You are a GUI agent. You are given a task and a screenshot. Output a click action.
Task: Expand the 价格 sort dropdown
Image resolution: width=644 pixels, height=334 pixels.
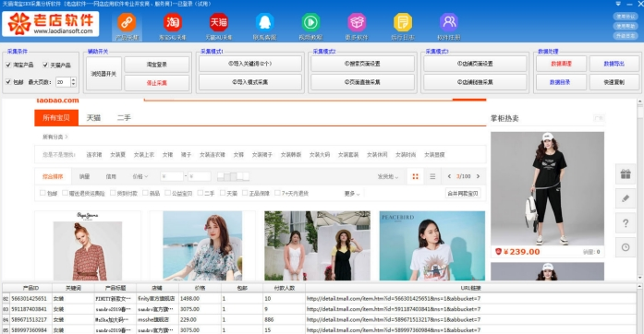(x=140, y=176)
